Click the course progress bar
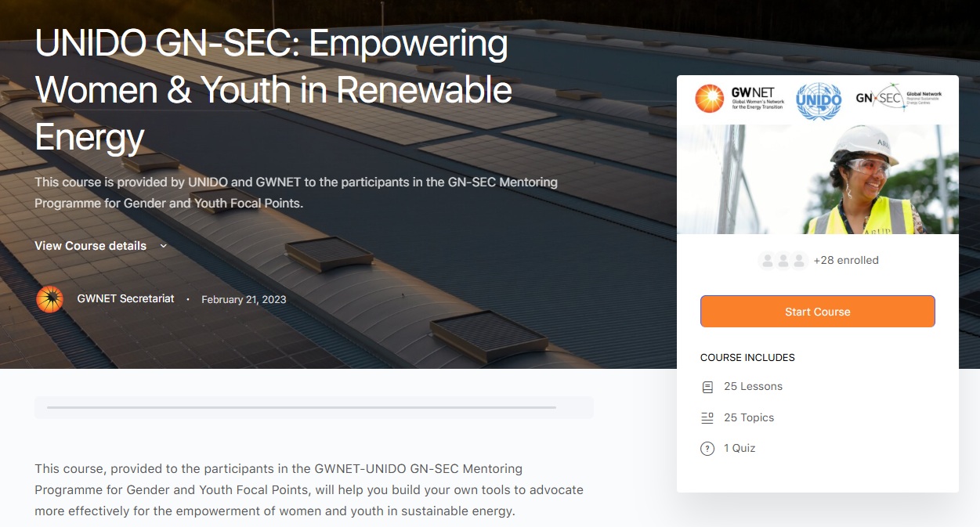The width and height of the screenshot is (980, 527). pyautogui.click(x=313, y=407)
